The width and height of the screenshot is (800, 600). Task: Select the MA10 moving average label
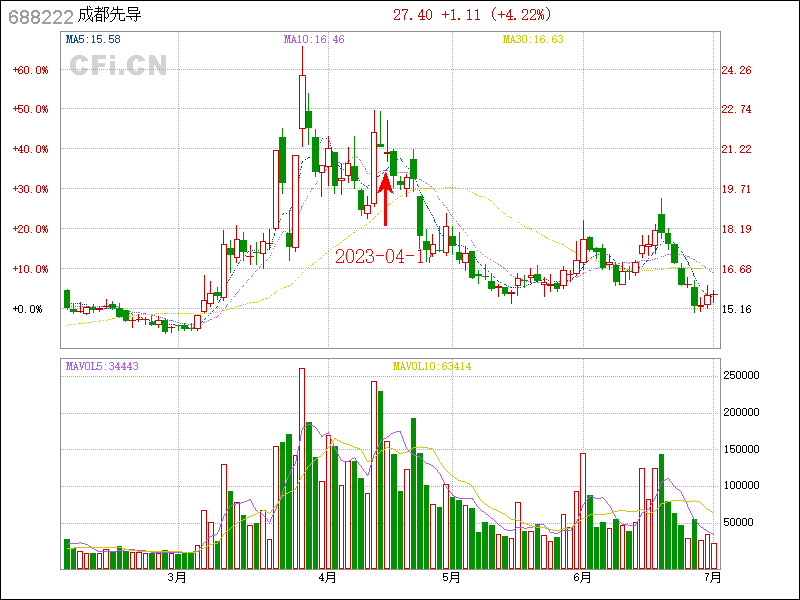coord(314,40)
